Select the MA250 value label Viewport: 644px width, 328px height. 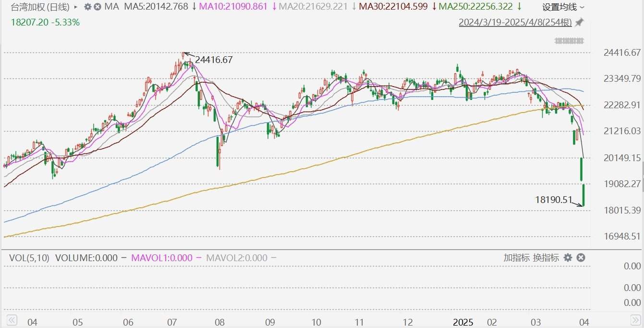(475, 7)
